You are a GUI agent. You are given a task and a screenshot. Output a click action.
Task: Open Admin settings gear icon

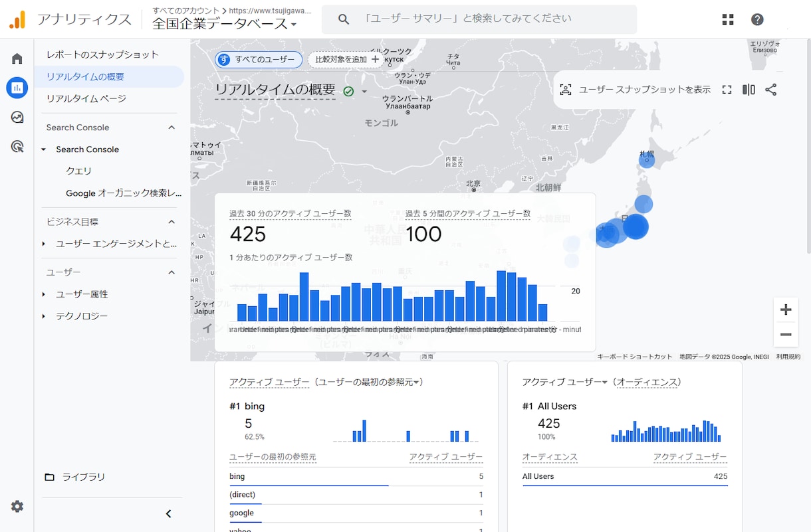(x=17, y=506)
